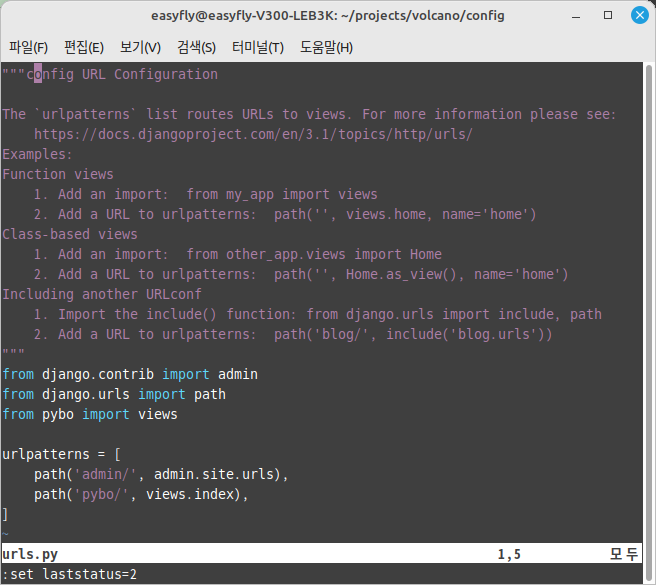The height and width of the screenshot is (585, 656).
Task: Click 'from other_app.views import Home' text
Action: click(x=314, y=254)
